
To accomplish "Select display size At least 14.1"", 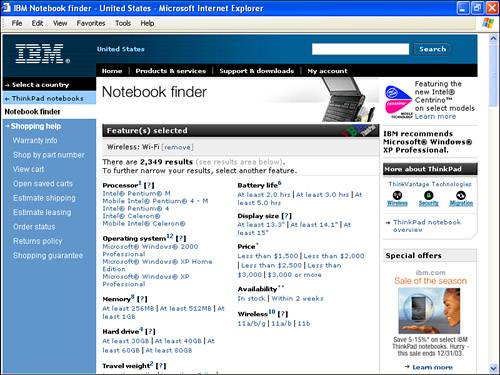I will coord(314,225).
